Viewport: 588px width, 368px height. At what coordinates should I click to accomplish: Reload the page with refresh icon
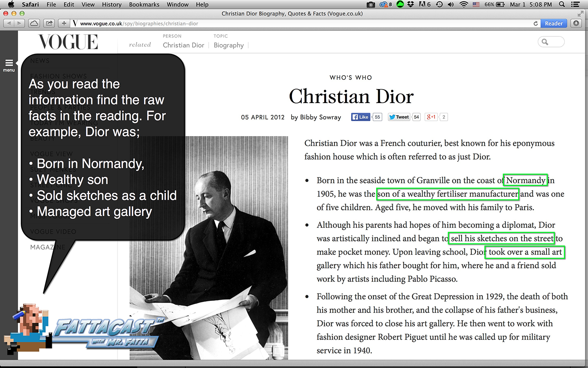pyautogui.click(x=536, y=23)
